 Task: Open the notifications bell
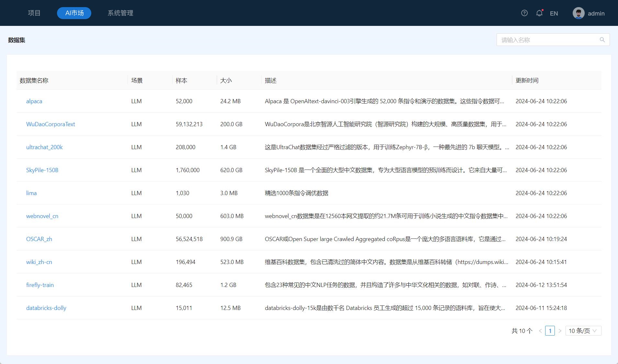tap(539, 13)
